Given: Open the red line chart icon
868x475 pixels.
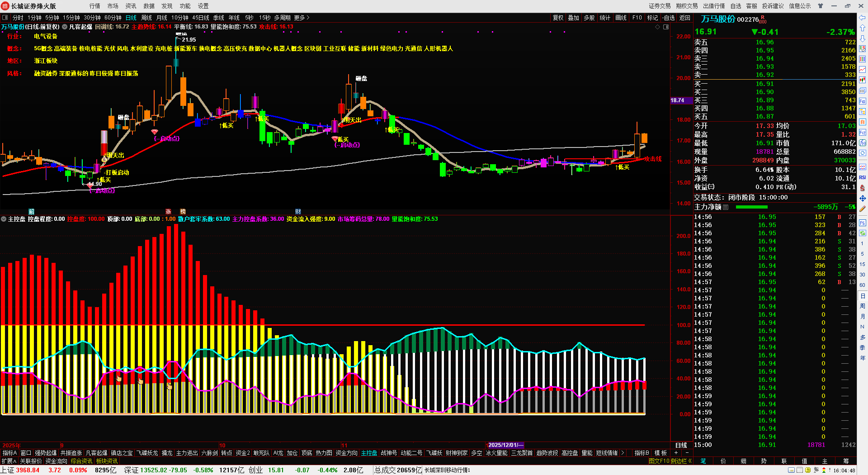Looking at the screenshot, I should tap(862, 70).
